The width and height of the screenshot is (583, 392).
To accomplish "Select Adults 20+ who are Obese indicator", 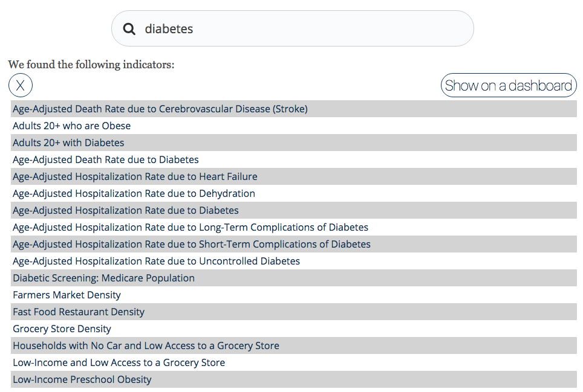I will point(72,126).
